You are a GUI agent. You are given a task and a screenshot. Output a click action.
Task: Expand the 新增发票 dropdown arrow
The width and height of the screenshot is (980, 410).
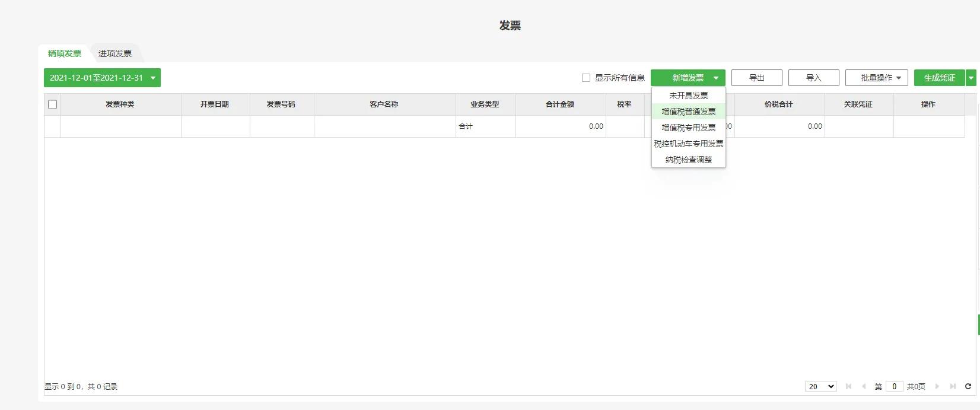716,78
